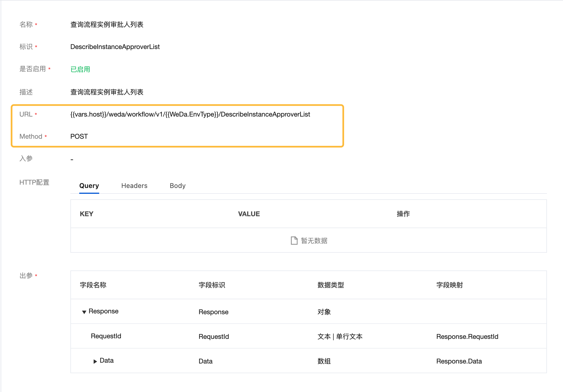Click the DescribeInstanceApproverList identifier value

(115, 47)
